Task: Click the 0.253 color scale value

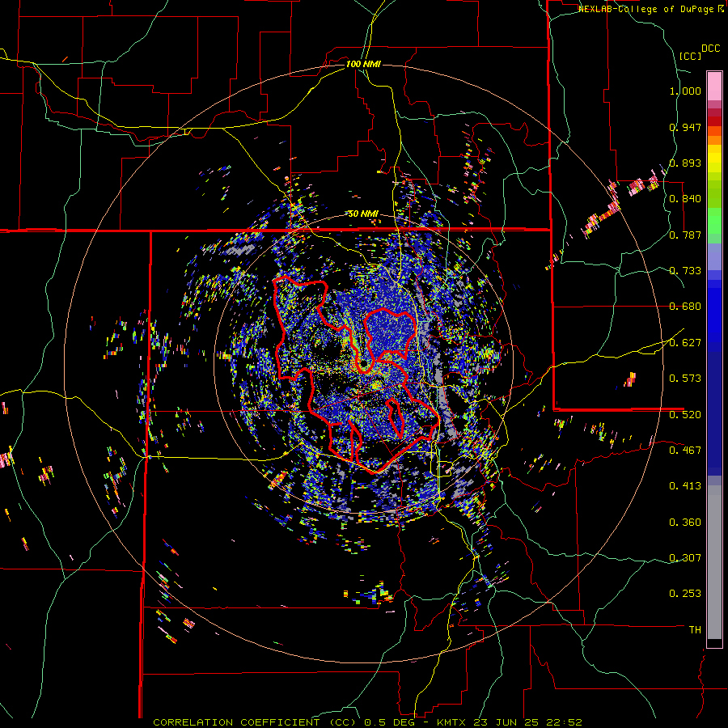Action: click(685, 594)
